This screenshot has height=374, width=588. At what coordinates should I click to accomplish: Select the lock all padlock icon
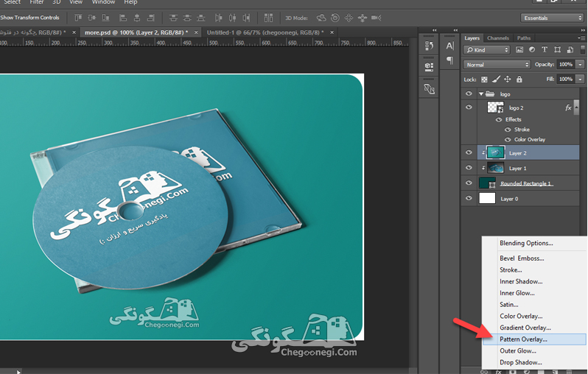[x=519, y=79]
